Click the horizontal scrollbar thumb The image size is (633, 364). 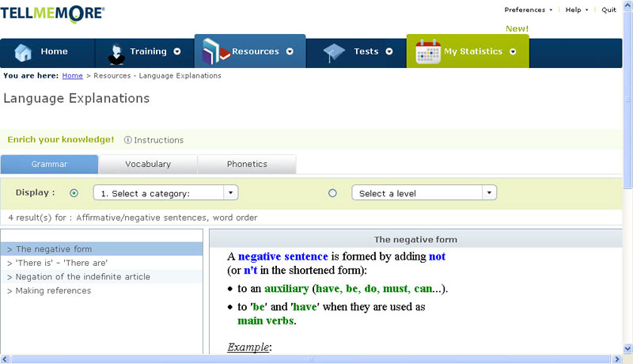click(310, 359)
